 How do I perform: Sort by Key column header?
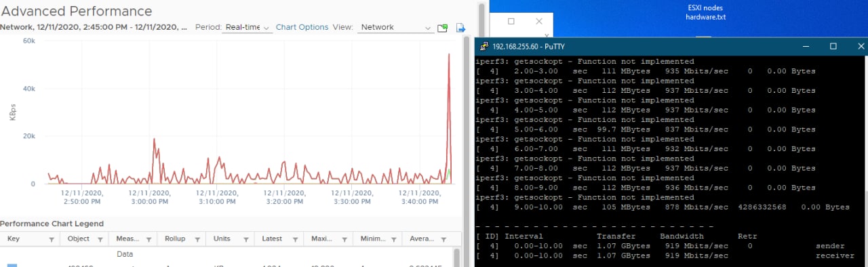coord(14,239)
